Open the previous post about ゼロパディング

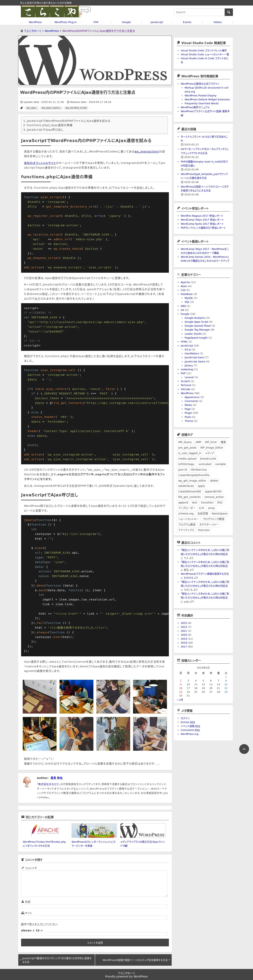56,960
